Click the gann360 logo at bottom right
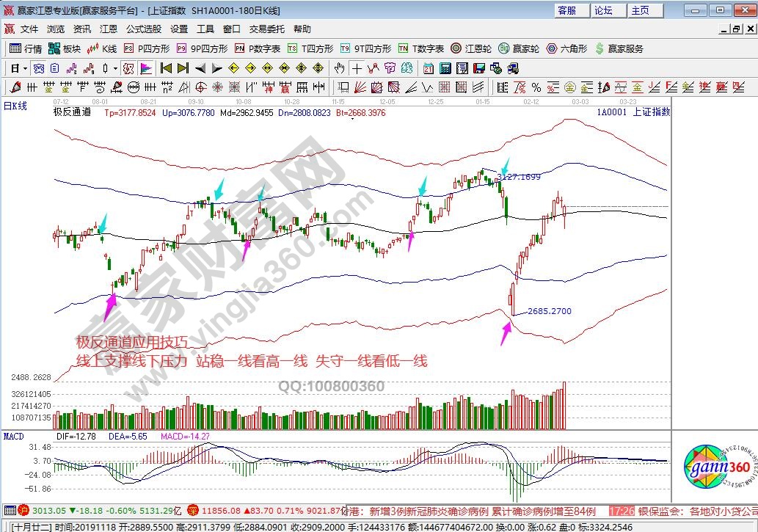Image resolution: width=758 pixels, height=532 pixels. (x=716, y=467)
